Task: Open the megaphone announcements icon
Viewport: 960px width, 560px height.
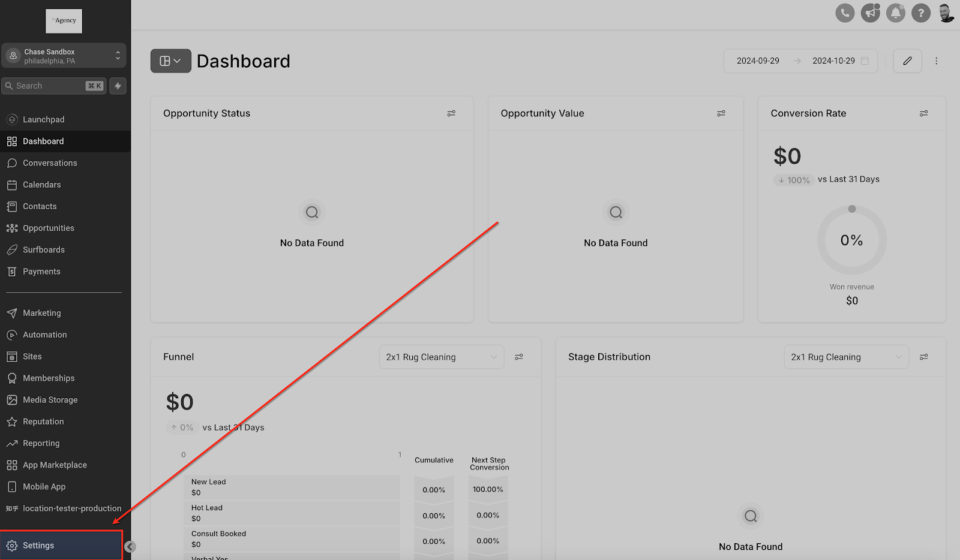Action: (870, 13)
